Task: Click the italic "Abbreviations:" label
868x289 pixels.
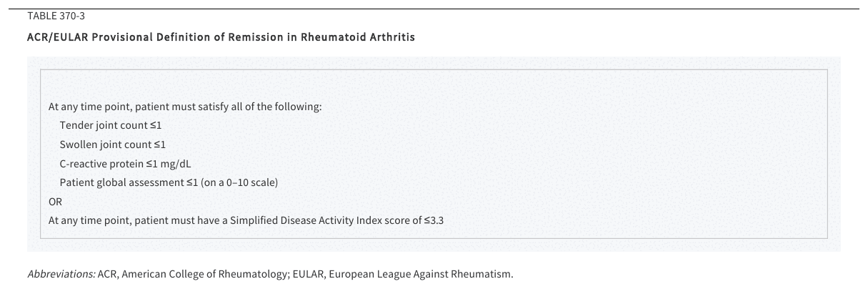Action: (61, 275)
